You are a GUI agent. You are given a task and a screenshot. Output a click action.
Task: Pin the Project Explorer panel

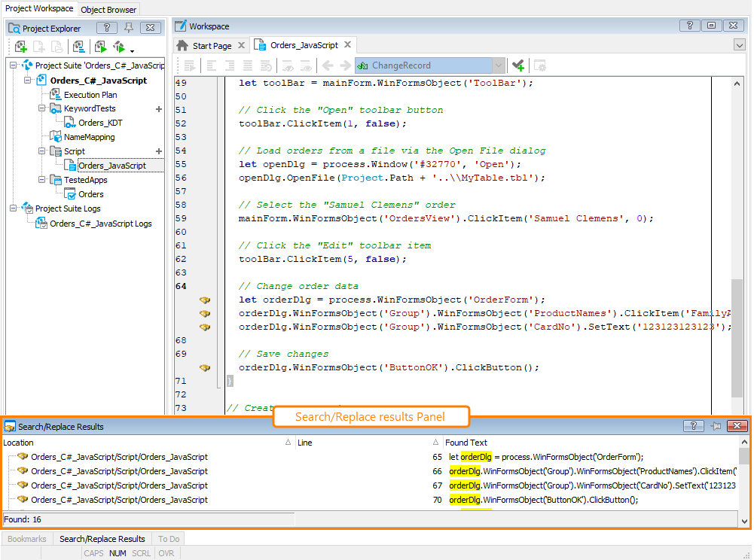[x=128, y=28]
